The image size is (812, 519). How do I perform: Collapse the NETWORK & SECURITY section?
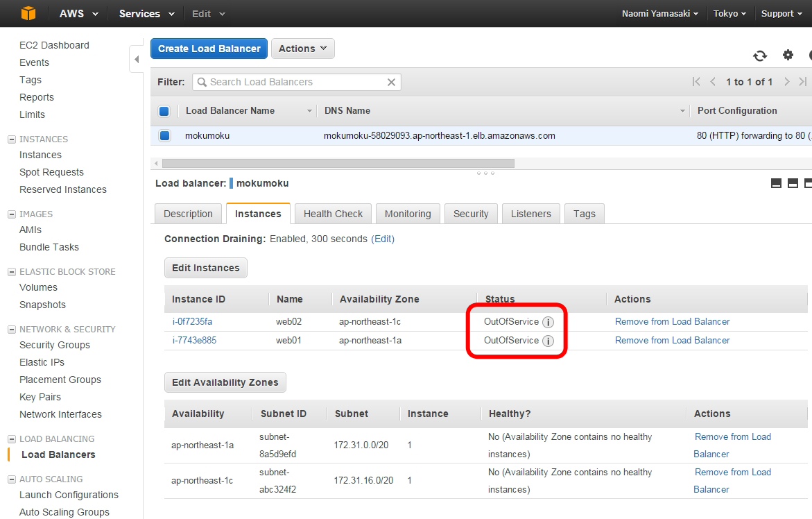tap(11, 330)
